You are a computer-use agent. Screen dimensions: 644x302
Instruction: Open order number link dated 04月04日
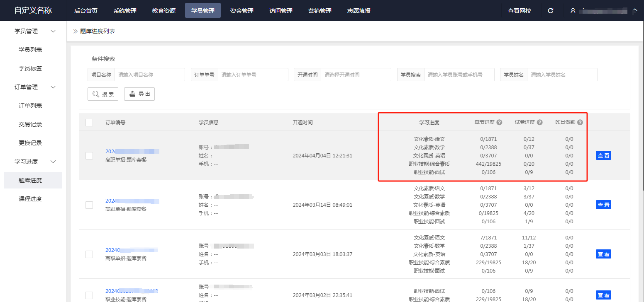(x=132, y=152)
